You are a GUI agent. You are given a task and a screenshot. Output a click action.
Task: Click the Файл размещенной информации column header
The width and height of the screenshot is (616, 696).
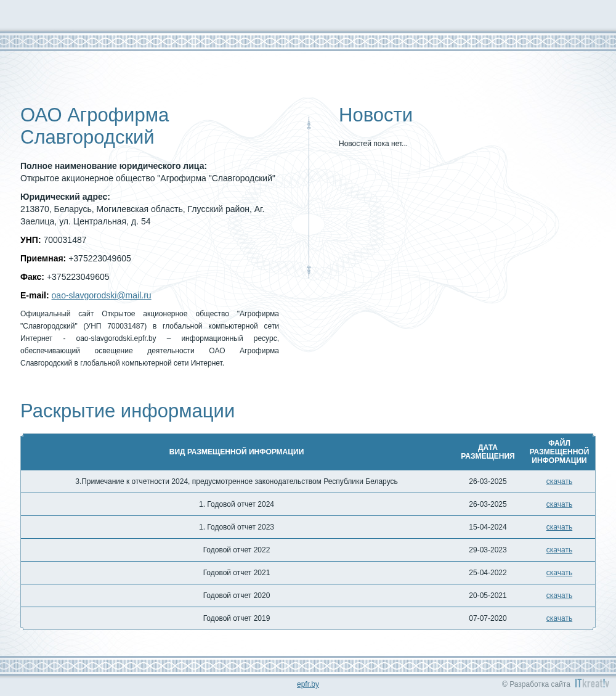pyautogui.click(x=559, y=451)
